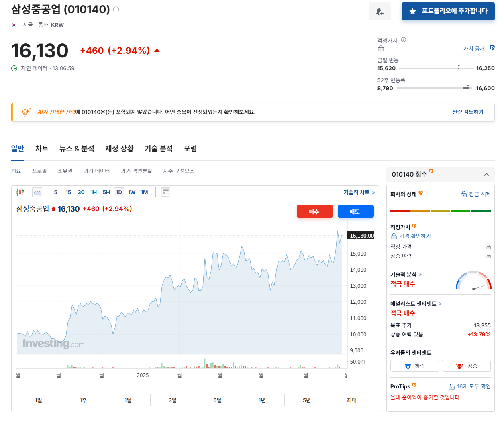504x421 pixels.
Task: Set chart range to 1주
Action: [x=83, y=400]
